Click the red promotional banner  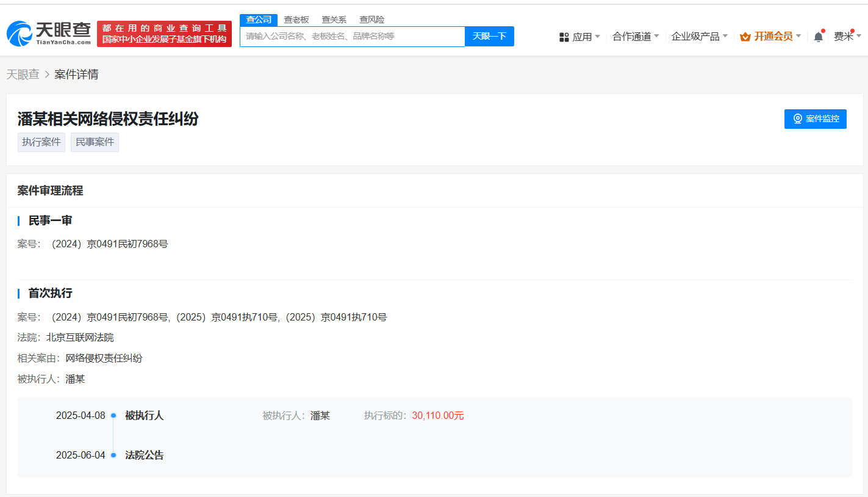coord(164,34)
